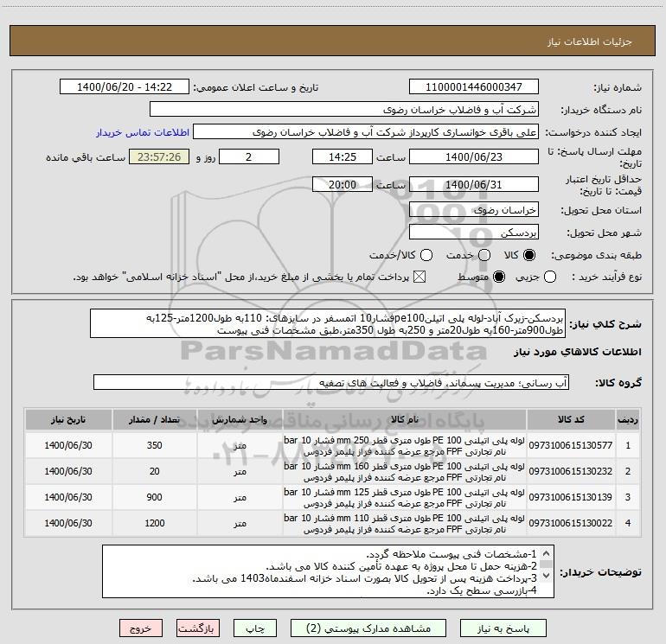Click the quantity cell 20
666x644 pixels.
point(155,471)
